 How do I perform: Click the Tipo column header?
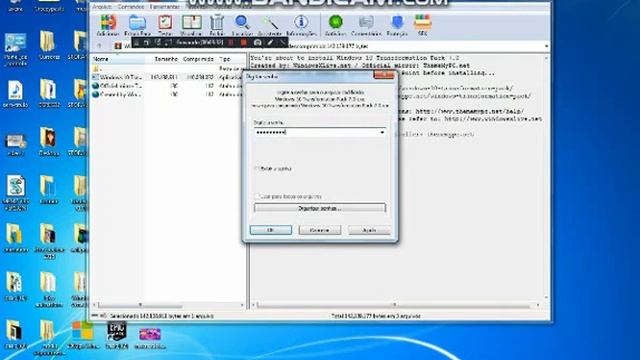click(231, 59)
